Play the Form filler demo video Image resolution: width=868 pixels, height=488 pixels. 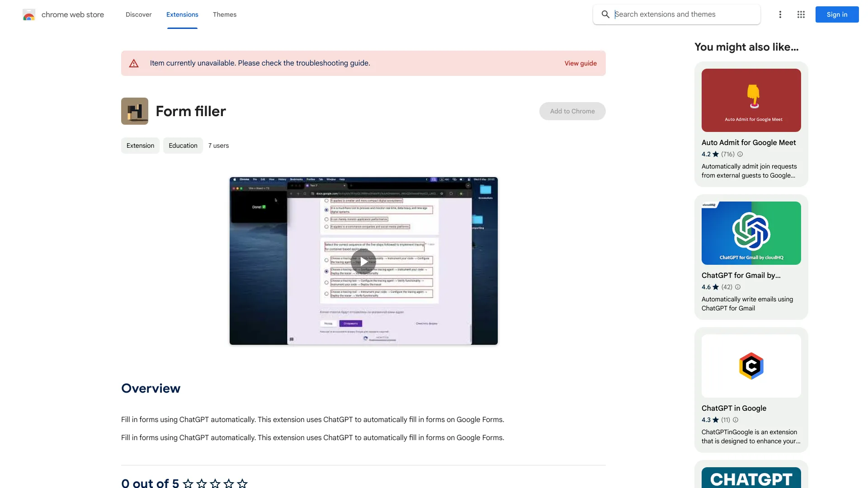tap(363, 261)
